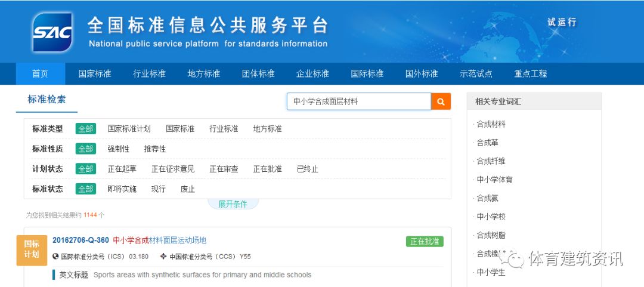Select 全部 in the 计划状态 row
This screenshot has width=644, height=287.
(85, 169)
